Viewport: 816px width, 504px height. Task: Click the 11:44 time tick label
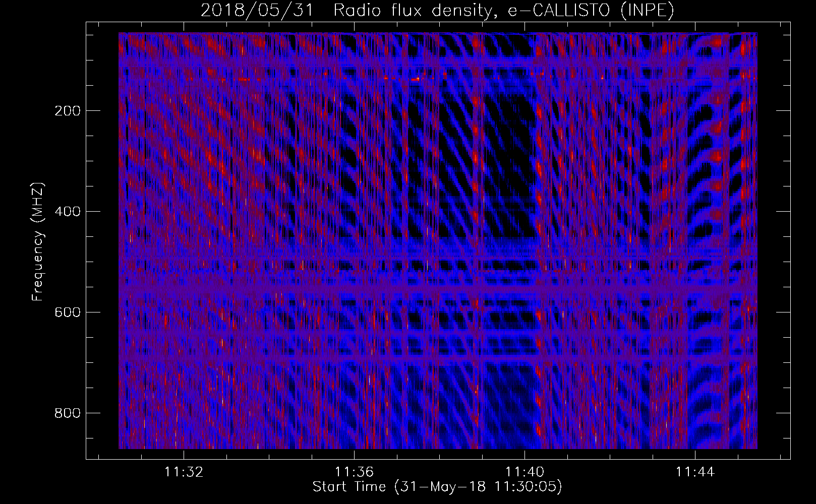[x=695, y=472]
